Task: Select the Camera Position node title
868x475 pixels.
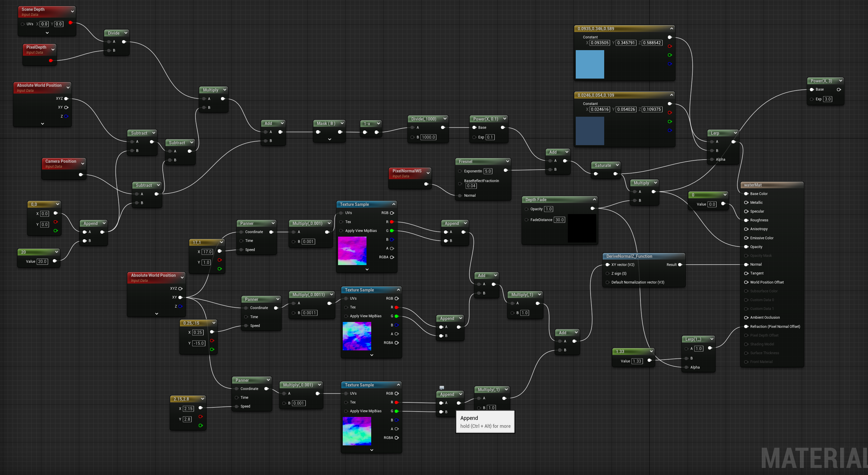Action: [x=61, y=161]
